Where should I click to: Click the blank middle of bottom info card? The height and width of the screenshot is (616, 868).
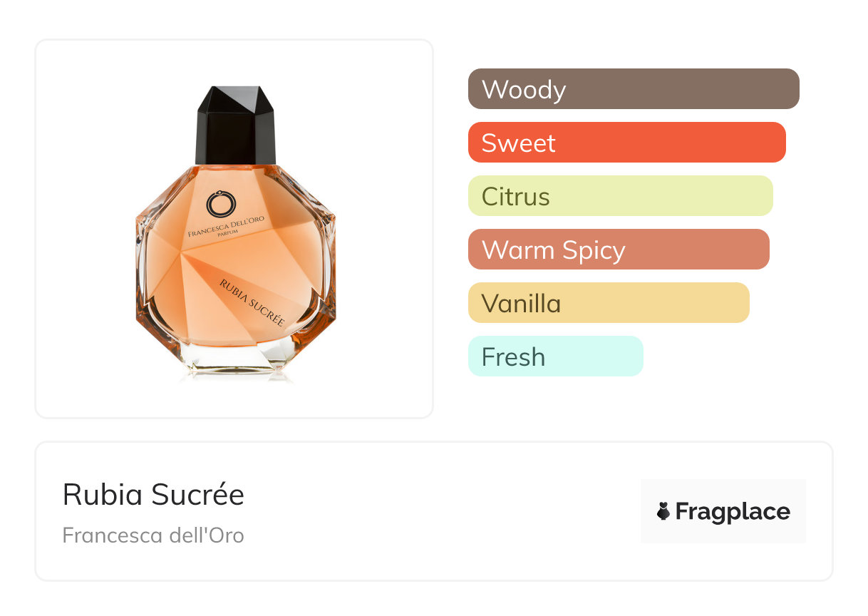(x=442, y=511)
